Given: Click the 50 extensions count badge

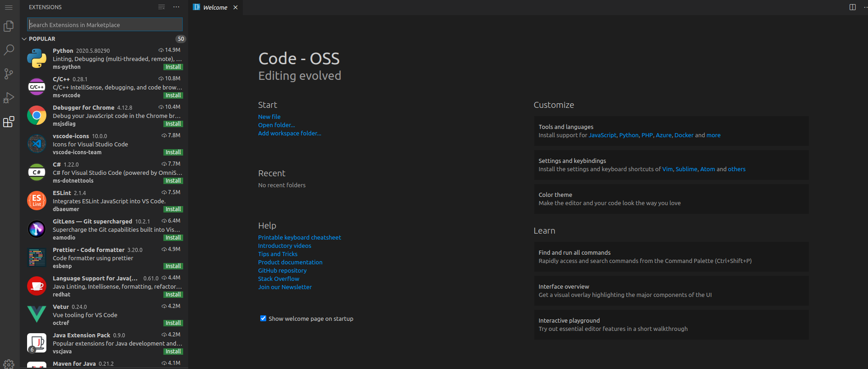Looking at the screenshot, I should click(181, 39).
